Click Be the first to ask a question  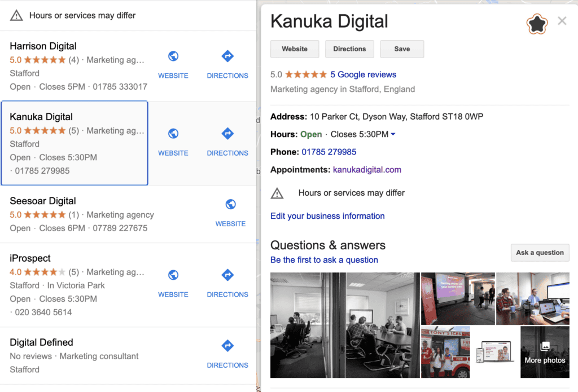pyautogui.click(x=324, y=260)
